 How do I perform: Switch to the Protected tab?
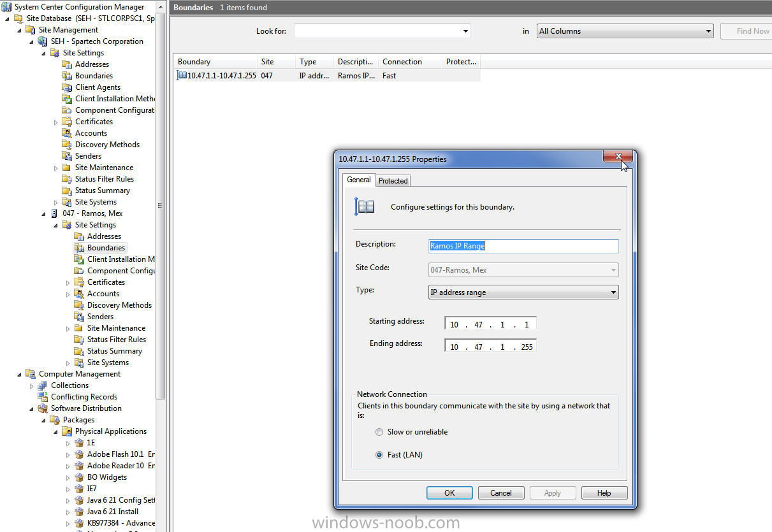[393, 181]
